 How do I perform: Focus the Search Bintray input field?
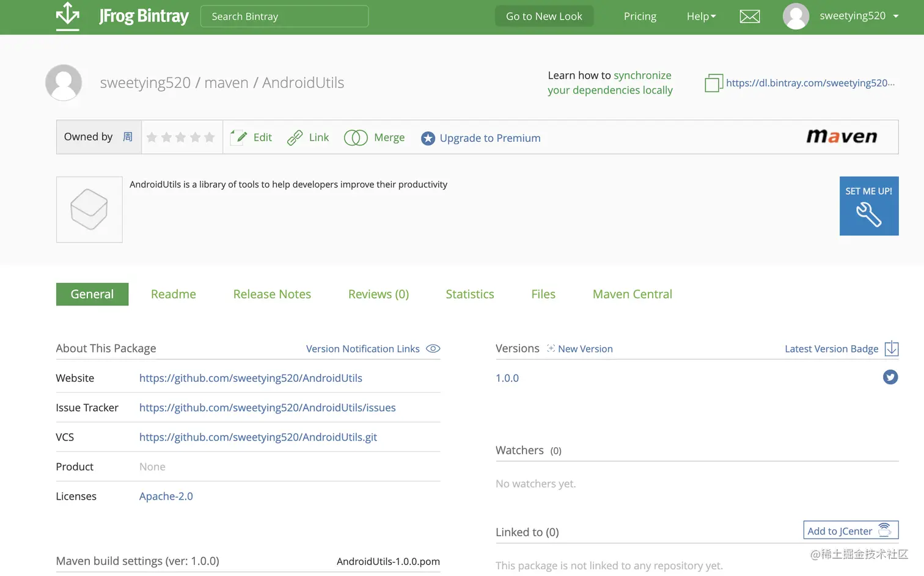click(x=285, y=16)
